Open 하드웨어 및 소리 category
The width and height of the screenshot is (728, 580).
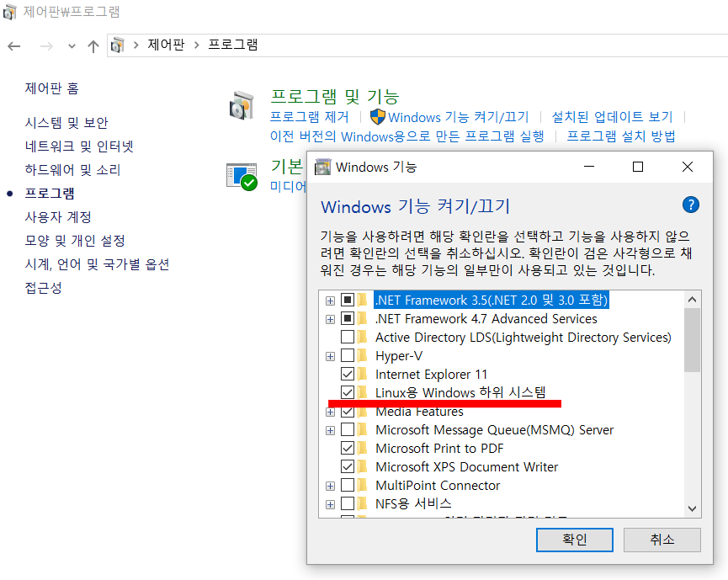pyautogui.click(x=72, y=170)
